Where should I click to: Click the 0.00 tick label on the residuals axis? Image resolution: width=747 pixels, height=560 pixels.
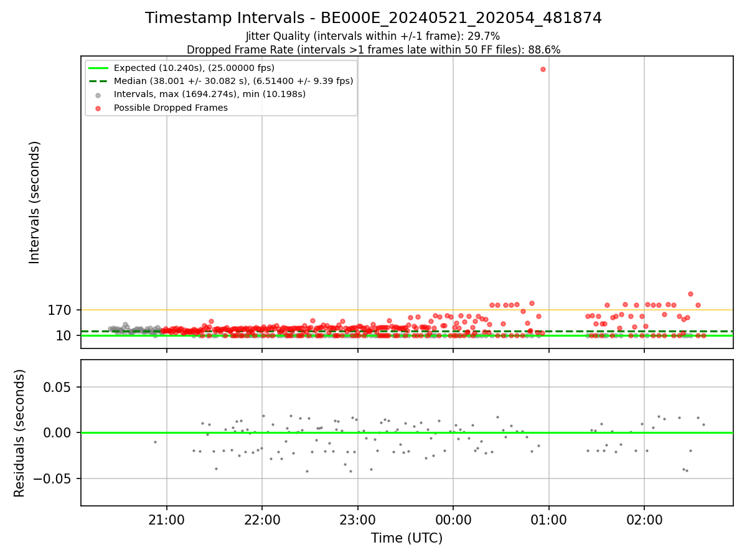58,432
